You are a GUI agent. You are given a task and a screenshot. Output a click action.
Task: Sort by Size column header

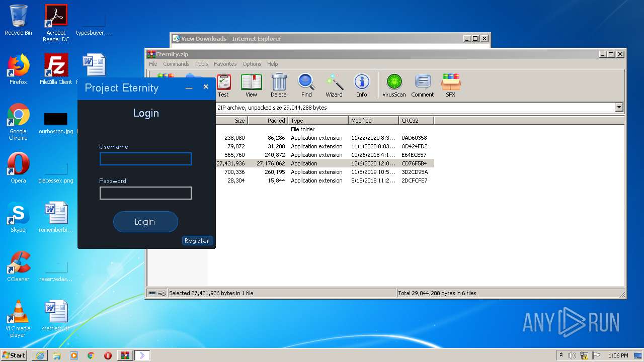tap(232, 121)
